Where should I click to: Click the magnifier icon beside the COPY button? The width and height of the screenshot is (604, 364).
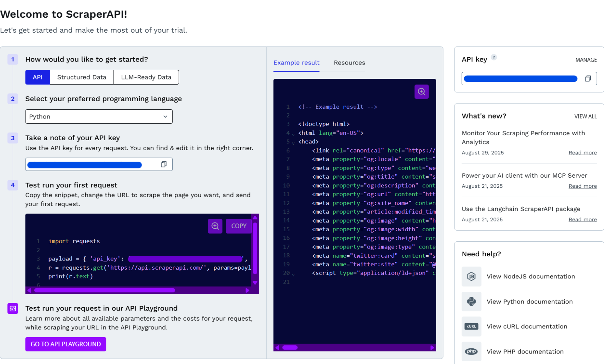pos(215,226)
